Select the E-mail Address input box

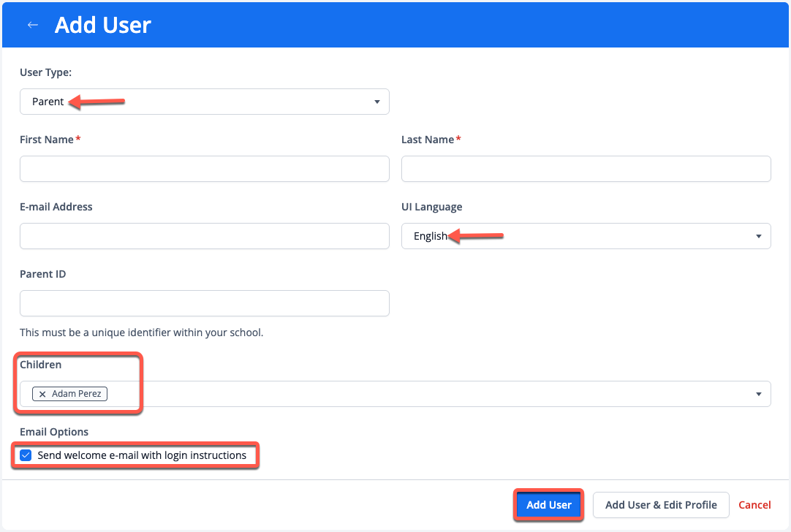204,236
